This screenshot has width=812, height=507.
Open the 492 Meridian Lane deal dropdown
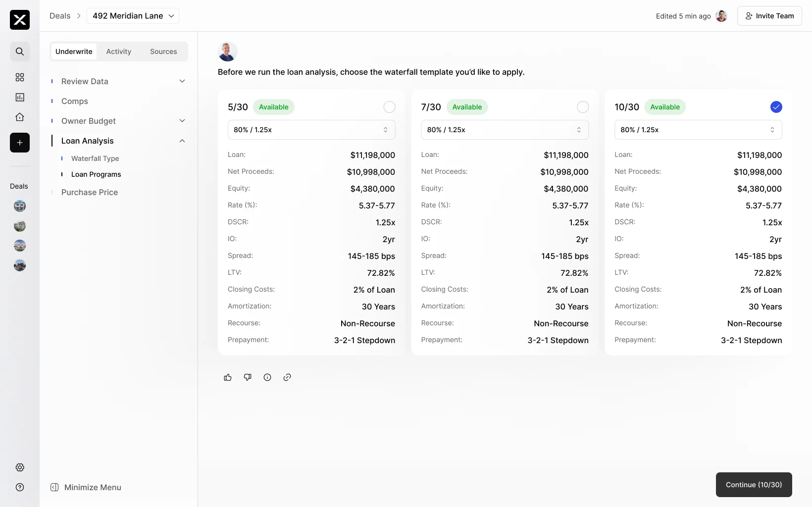pyautogui.click(x=133, y=16)
